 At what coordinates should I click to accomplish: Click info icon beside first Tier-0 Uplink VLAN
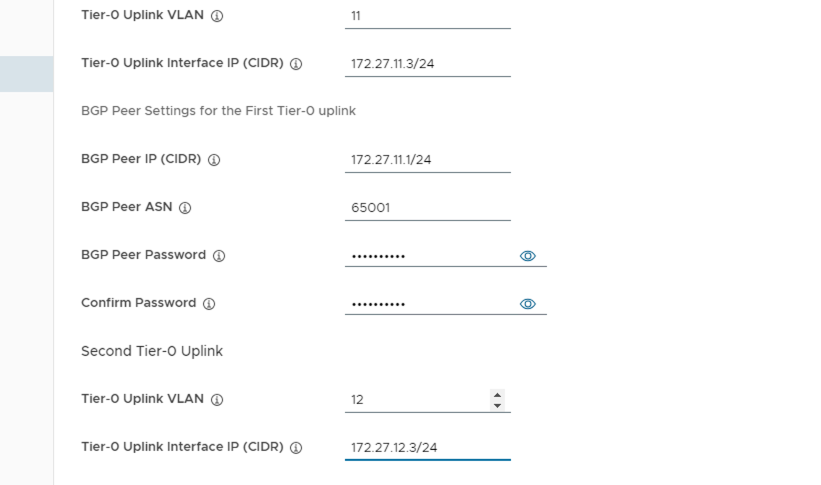(x=218, y=16)
